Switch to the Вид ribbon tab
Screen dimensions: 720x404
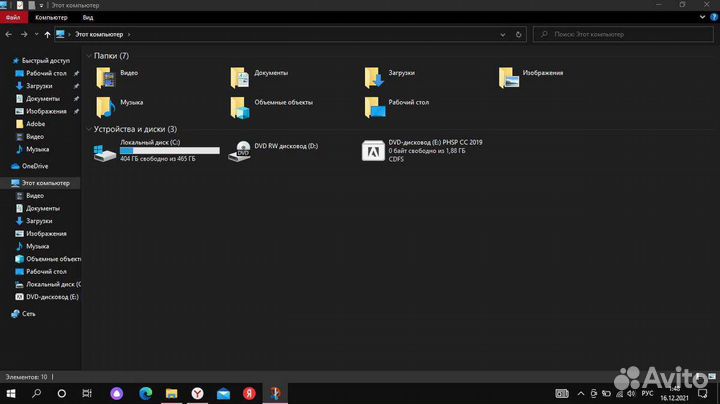click(88, 17)
